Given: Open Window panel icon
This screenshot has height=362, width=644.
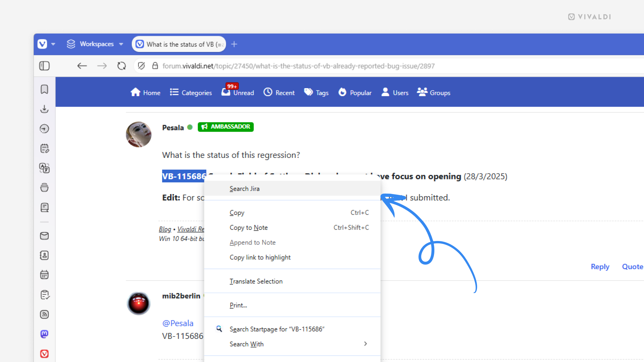Looking at the screenshot, I should tap(44, 188).
